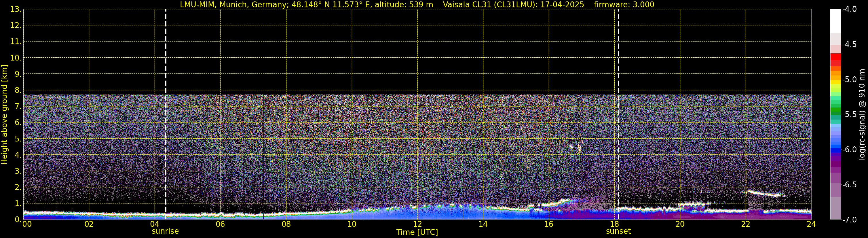Select the height axis tick "9."
Viewport: 868px width, 238px height.
(x=18, y=74)
